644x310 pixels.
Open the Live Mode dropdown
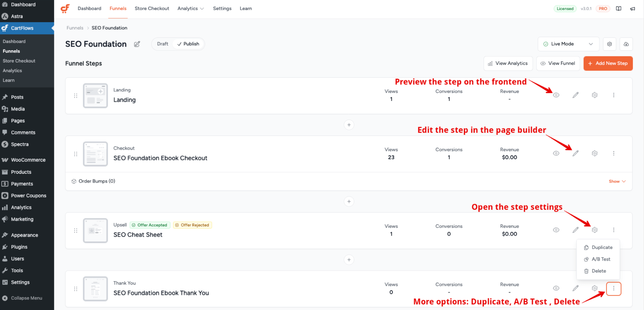point(568,44)
